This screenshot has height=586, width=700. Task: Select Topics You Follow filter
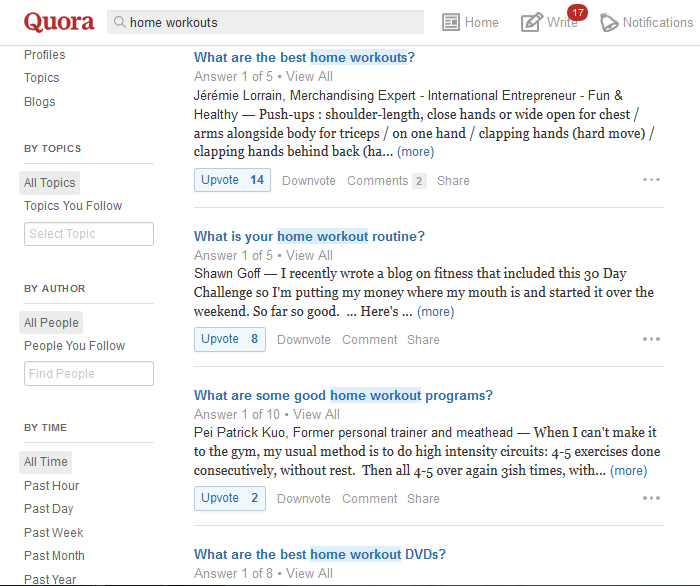tap(73, 206)
